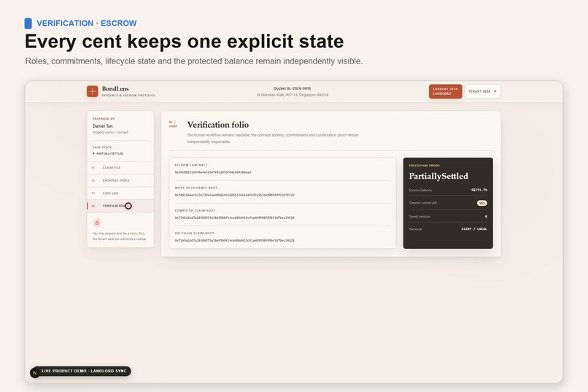
Task: Click the Docket BL-2026-0810 label
Action: [292, 88]
